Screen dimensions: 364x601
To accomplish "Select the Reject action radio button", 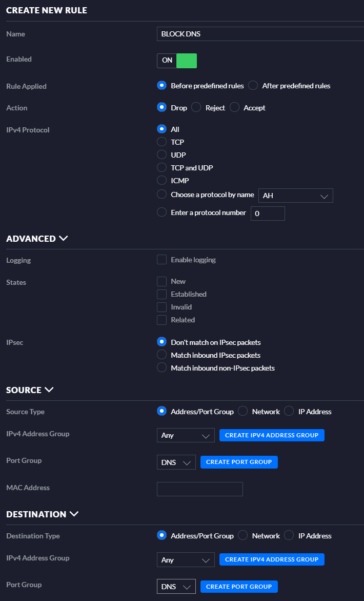I will (x=196, y=108).
